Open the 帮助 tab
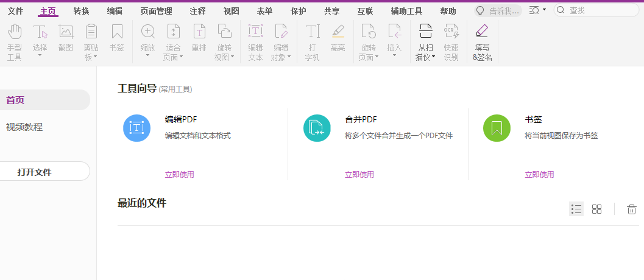The width and height of the screenshot is (644, 280). point(448,11)
